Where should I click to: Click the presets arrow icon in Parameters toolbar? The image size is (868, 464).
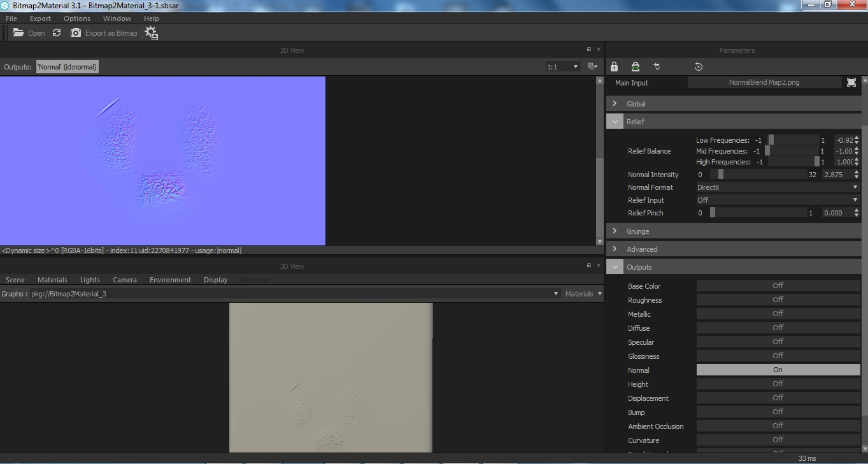tap(657, 66)
